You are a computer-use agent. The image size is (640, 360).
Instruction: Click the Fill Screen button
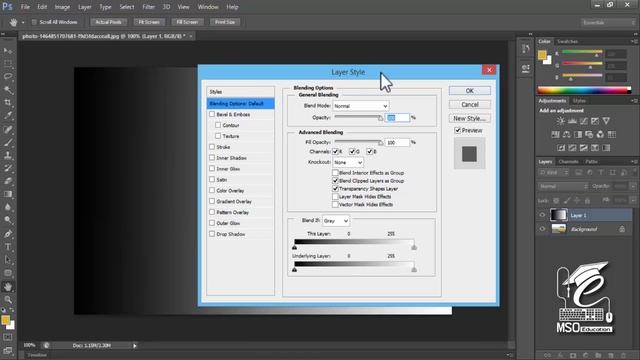[187, 22]
